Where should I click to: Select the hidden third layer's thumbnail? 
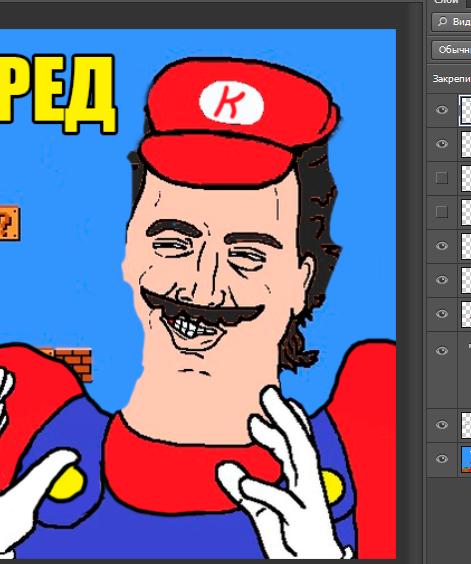[466, 178]
